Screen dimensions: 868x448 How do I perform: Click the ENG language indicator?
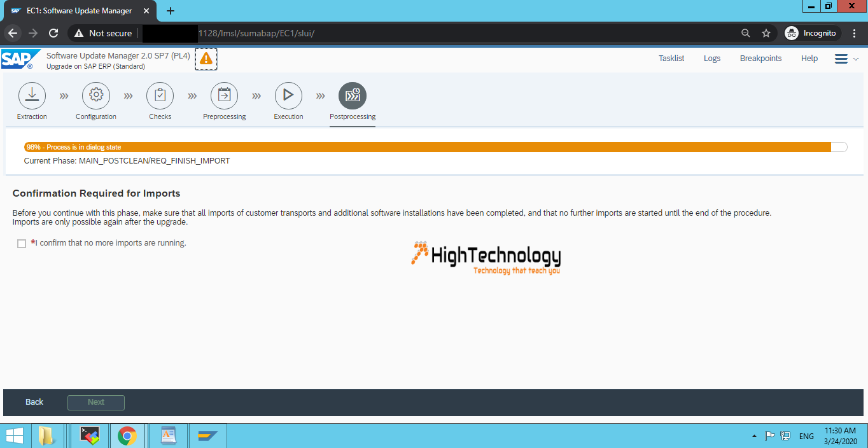click(x=806, y=437)
